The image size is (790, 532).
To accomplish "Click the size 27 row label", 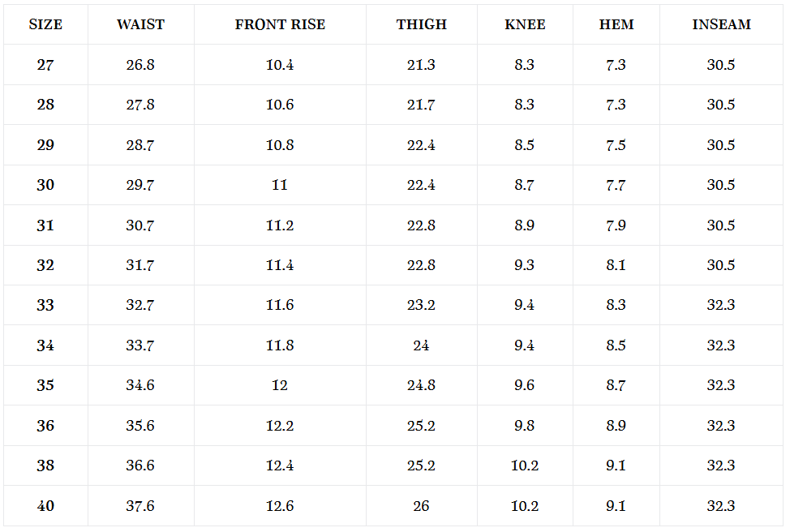I will click(45, 65).
